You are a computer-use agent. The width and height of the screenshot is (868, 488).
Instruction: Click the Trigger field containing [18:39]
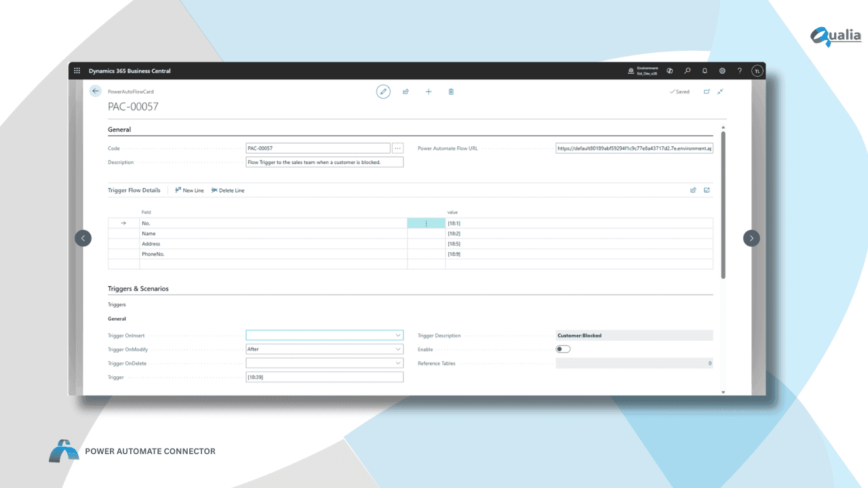[x=324, y=377]
